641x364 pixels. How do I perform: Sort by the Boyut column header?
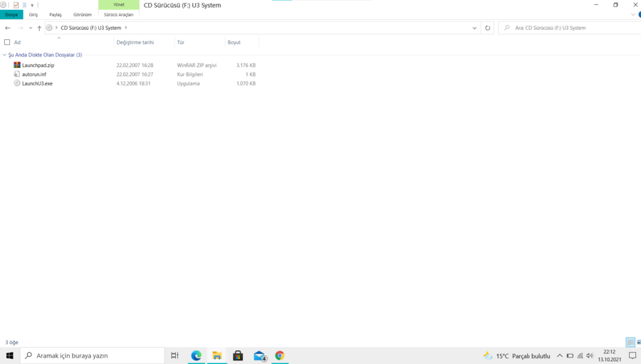(234, 42)
